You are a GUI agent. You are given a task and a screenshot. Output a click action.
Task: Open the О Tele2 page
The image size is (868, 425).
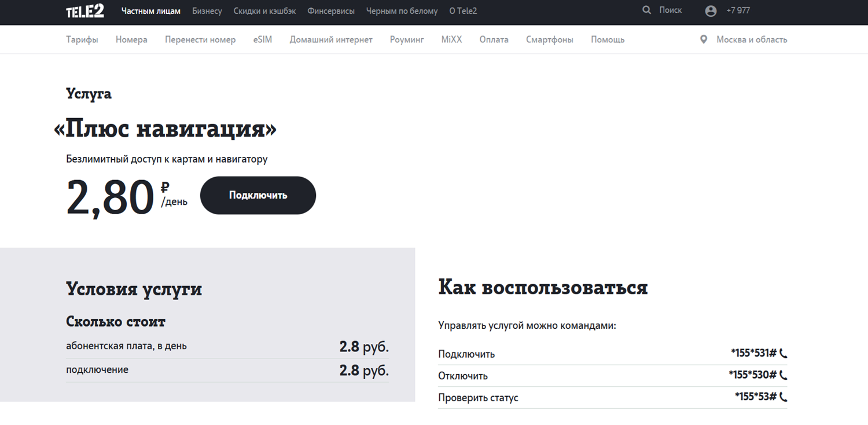(x=463, y=11)
